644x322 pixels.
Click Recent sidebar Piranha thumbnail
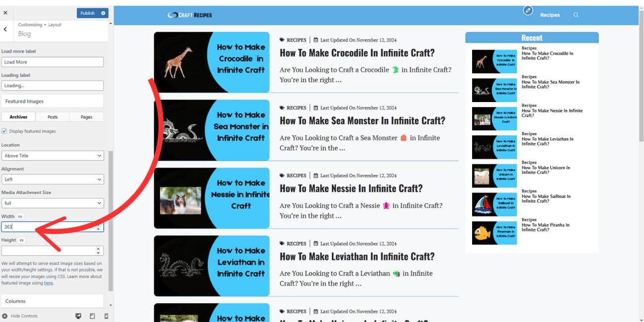[494, 233]
